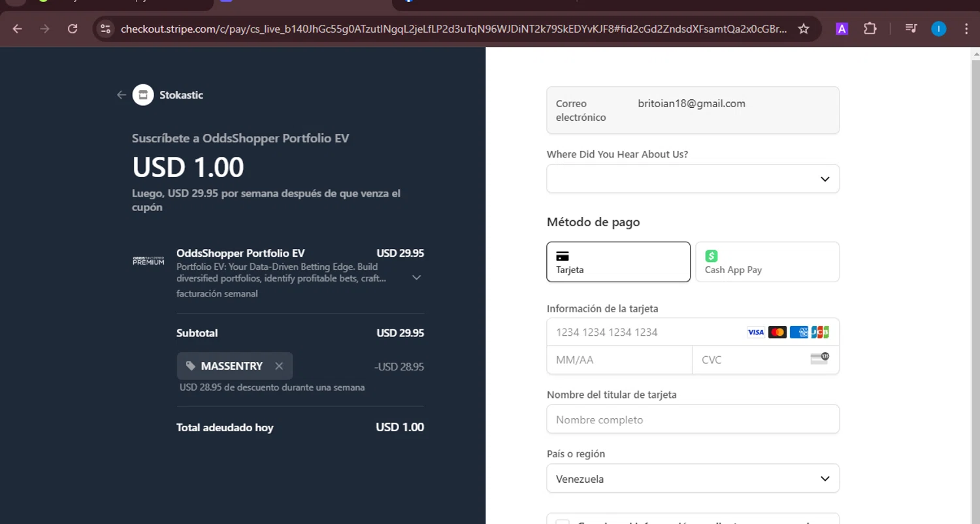Image resolution: width=980 pixels, height=524 pixels.
Task: Click the Stokastic store logo icon
Action: pos(143,95)
